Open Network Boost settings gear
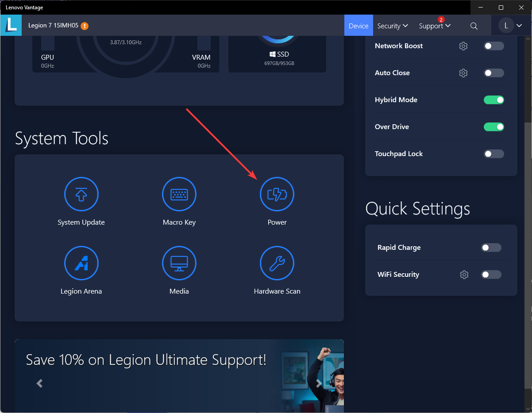 point(463,46)
